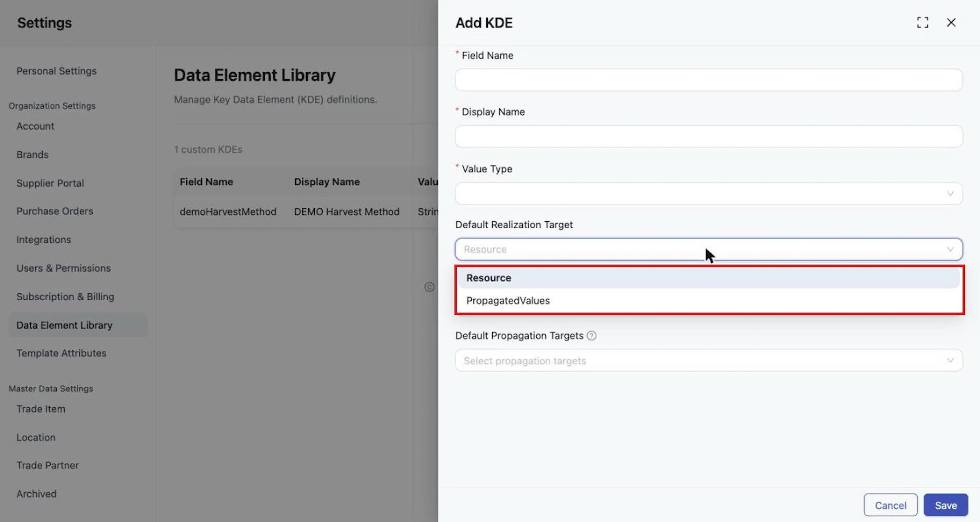This screenshot has height=522, width=980.
Task: Open Users & Permissions settings
Action: tap(63, 268)
